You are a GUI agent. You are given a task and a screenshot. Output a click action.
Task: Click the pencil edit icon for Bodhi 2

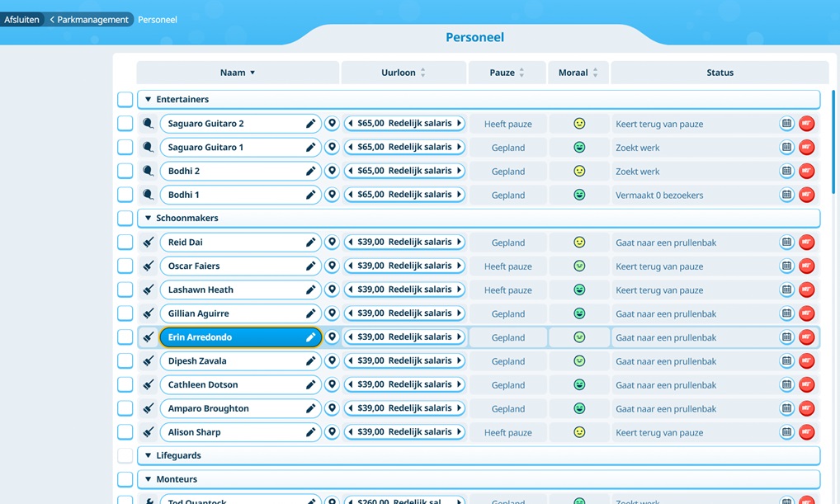[x=311, y=172]
